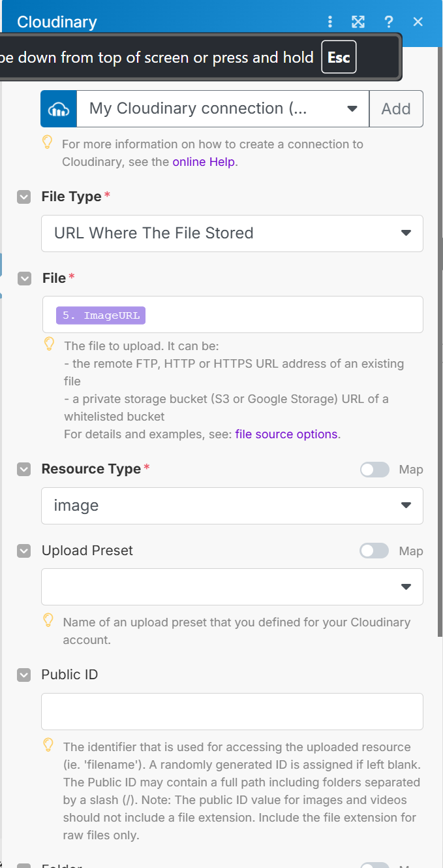The image size is (443, 868).
Task: Click the expand panel arrows icon
Action: pyautogui.click(x=358, y=22)
